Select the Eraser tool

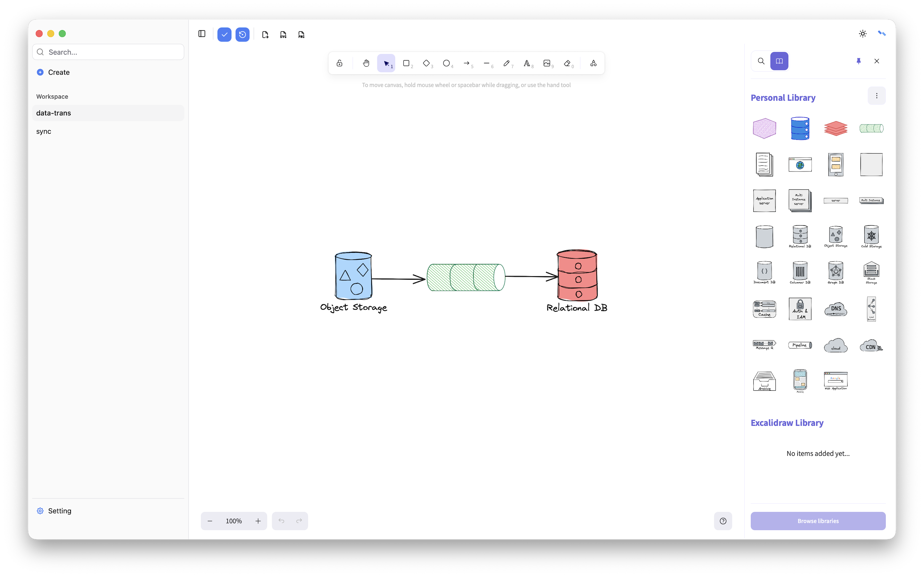pos(567,63)
